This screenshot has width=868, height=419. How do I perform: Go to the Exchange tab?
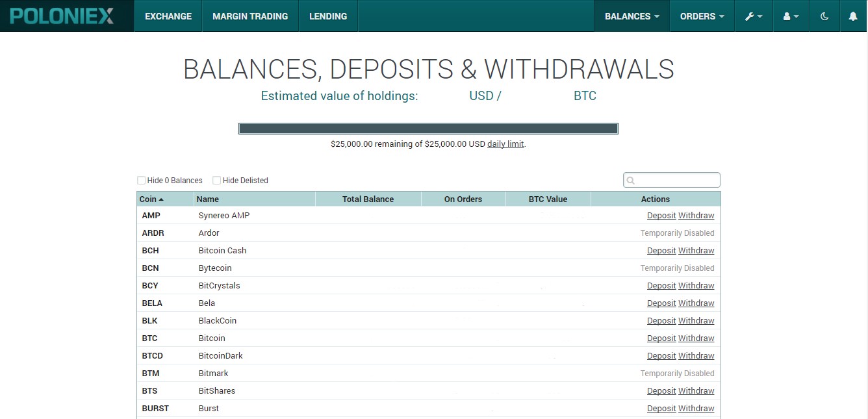168,16
